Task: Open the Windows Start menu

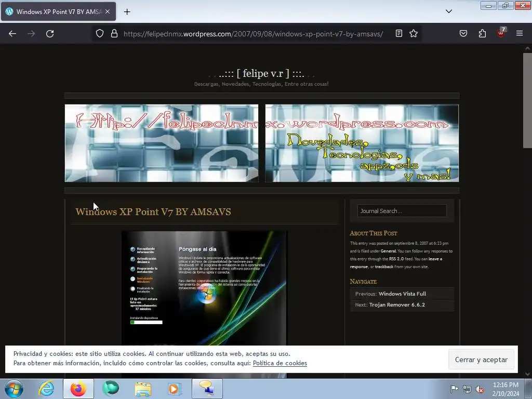Action: pyautogui.click(x=14, y=389)
